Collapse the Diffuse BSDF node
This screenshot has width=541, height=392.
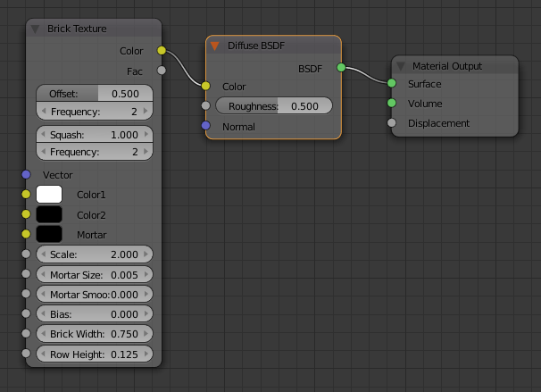pos(214,46)
